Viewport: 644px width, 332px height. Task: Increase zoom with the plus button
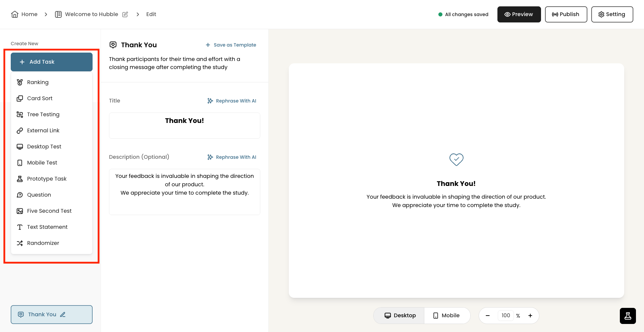pos(530,316)
